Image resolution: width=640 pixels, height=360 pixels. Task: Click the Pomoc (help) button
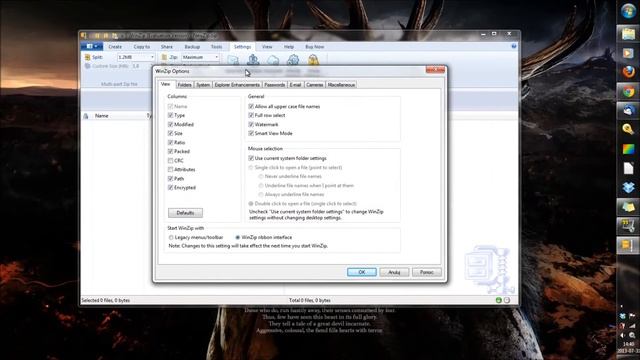(427, 272)
